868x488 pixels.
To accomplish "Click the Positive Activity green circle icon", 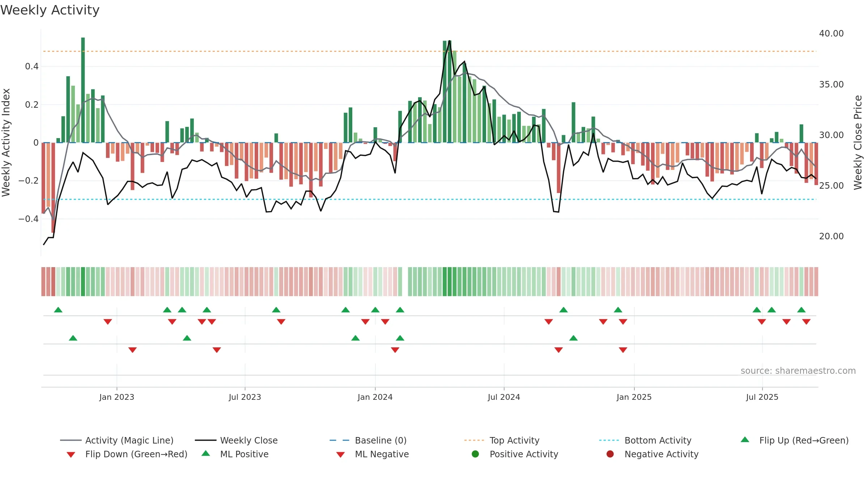I will 475,454.
